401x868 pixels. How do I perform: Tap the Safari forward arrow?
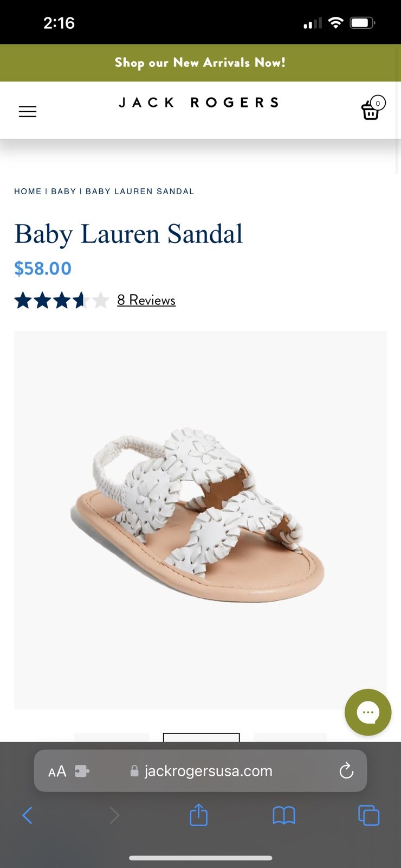(x=114, y=815)
